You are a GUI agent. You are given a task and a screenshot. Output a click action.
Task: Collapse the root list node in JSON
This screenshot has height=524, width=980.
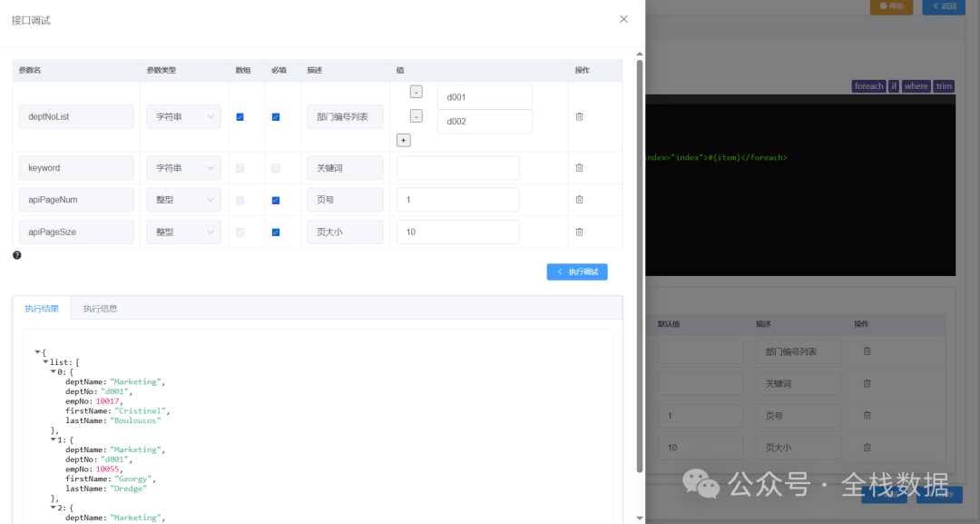coord(46,362)
